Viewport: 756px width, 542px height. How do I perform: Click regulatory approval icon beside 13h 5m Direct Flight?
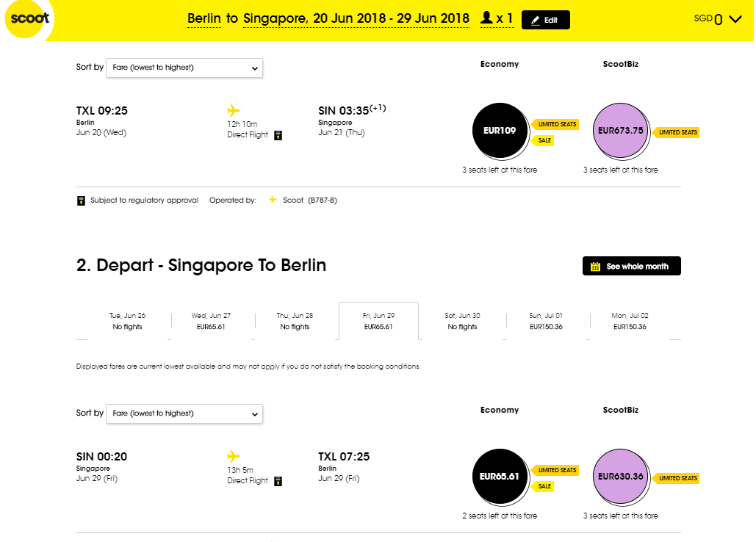278,481
